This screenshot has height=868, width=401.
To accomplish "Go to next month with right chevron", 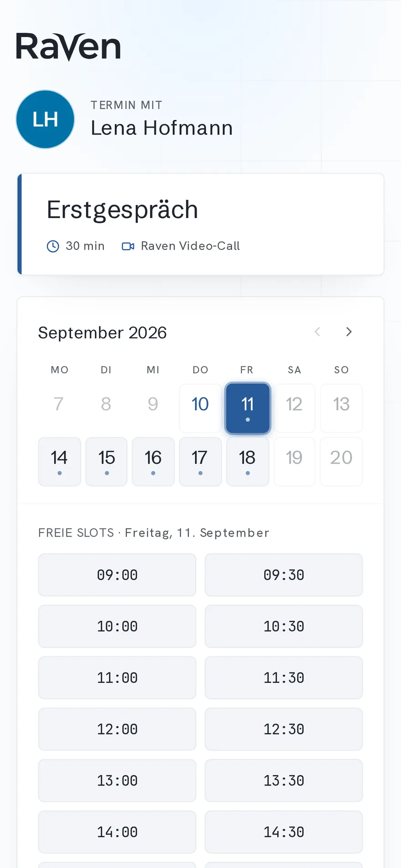I will [x=349, y=332].
